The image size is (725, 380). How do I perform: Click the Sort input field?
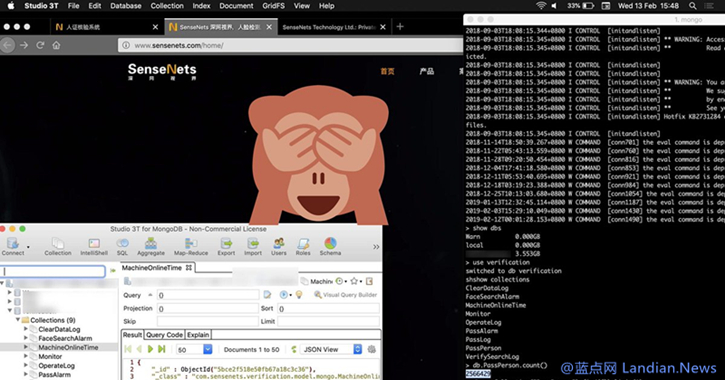[328, 308]
